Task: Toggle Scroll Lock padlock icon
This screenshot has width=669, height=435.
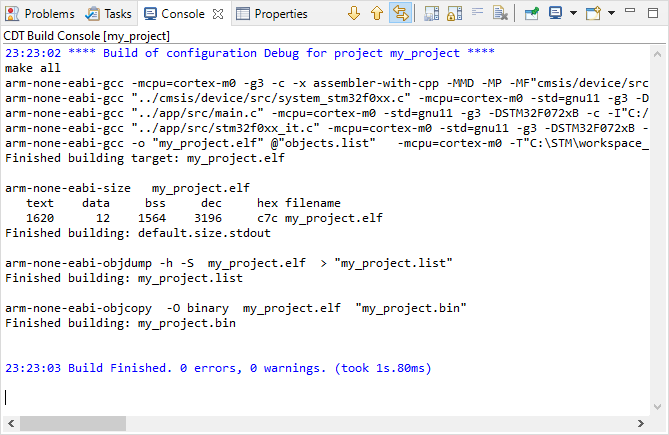Action: point(454,14)
